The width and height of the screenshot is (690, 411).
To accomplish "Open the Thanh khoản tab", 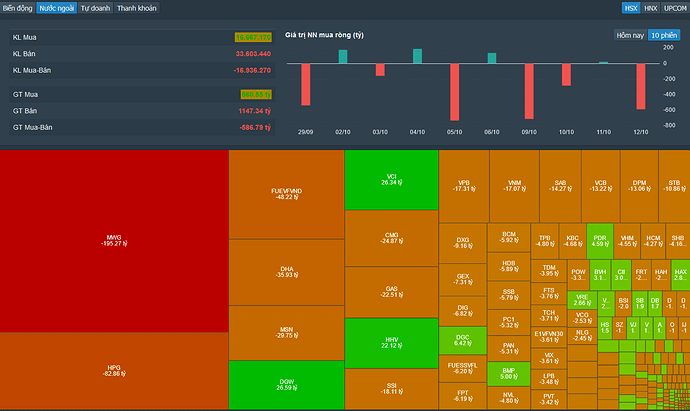I will click(x=136, y=8).
